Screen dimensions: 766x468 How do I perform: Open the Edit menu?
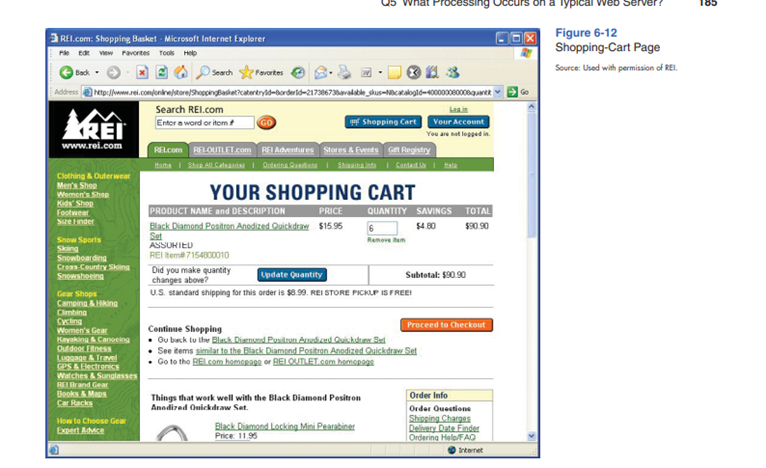[84, 53]
